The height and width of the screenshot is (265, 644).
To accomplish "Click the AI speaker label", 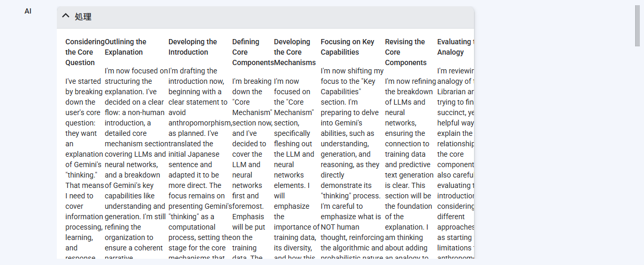I will click(x=28, y=11).
